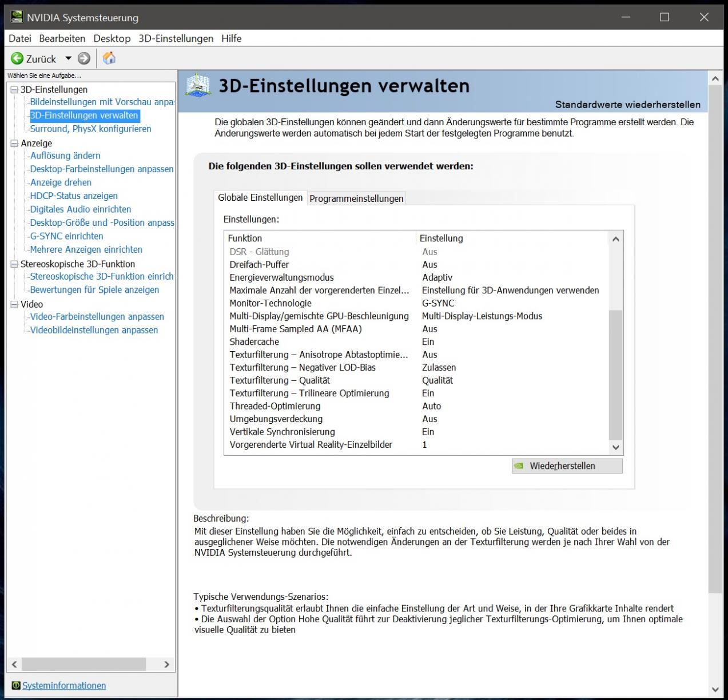
Task: Open Video-Farbeinstellungen anpassen
Action: [x=97, y=317]
